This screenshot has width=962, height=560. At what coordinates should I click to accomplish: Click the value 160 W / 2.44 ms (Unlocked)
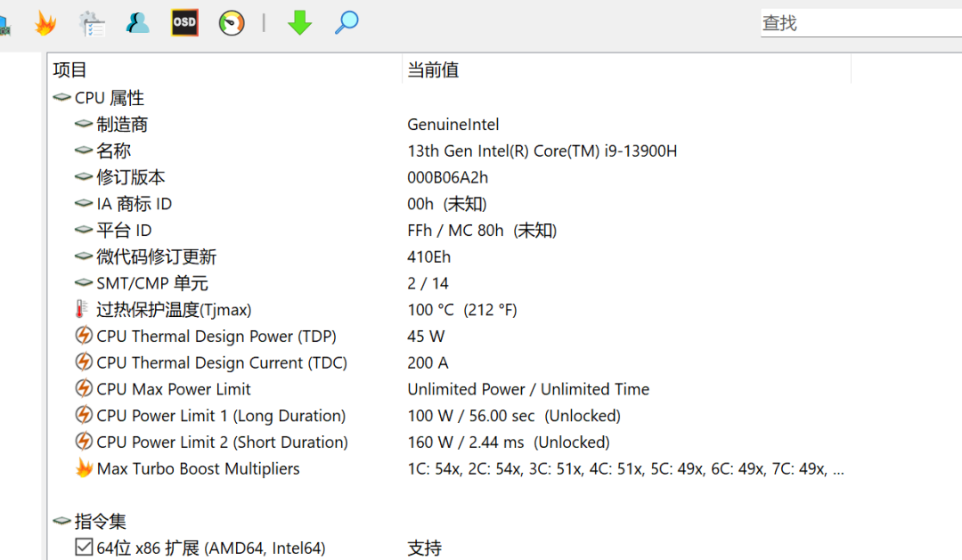click(x=508, y=442)
